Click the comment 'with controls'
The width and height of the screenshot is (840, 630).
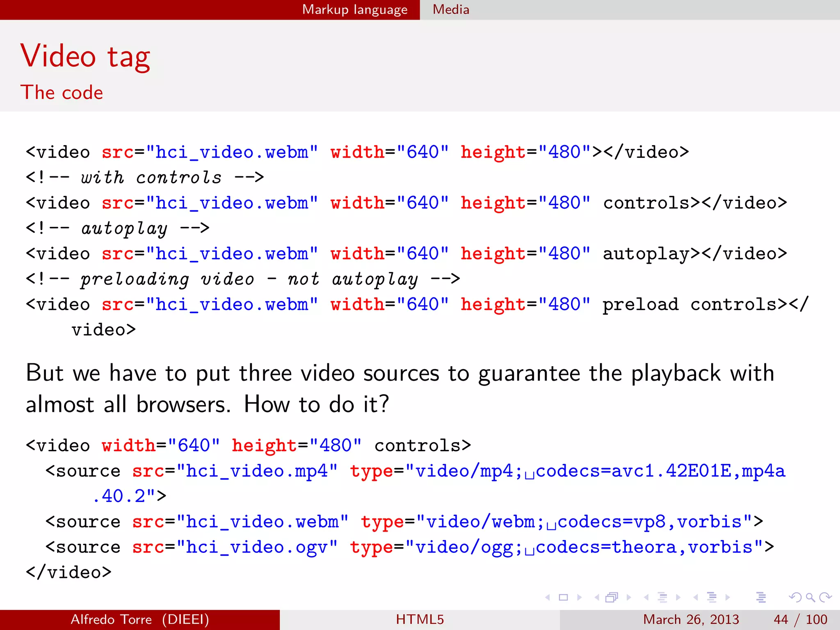coord(151,178)
